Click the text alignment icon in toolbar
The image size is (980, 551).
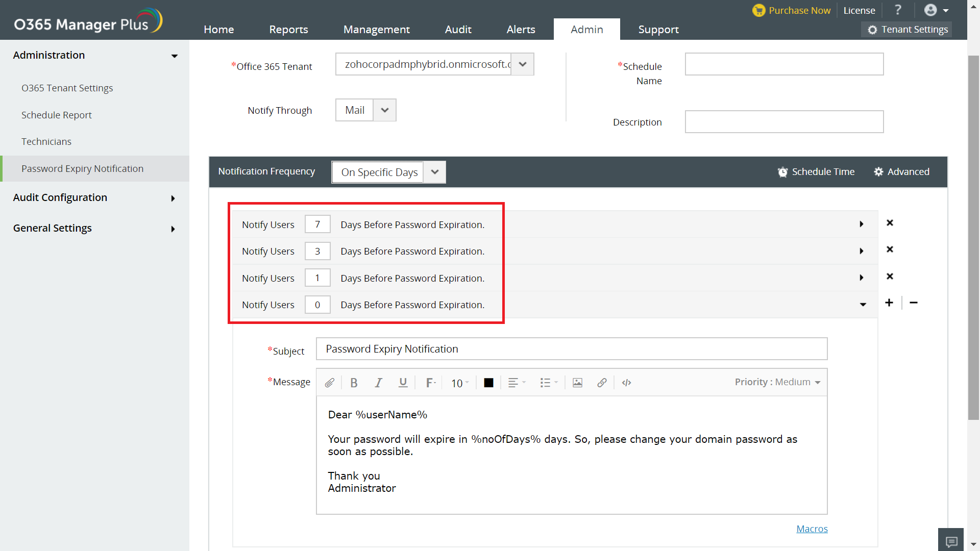(514, 382)
